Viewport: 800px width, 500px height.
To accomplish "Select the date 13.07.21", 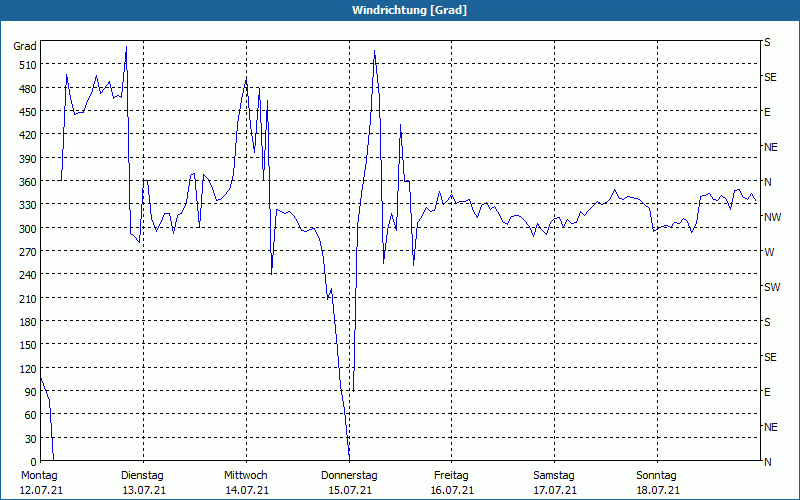I will pyautogui.click(x=144, y=491).
